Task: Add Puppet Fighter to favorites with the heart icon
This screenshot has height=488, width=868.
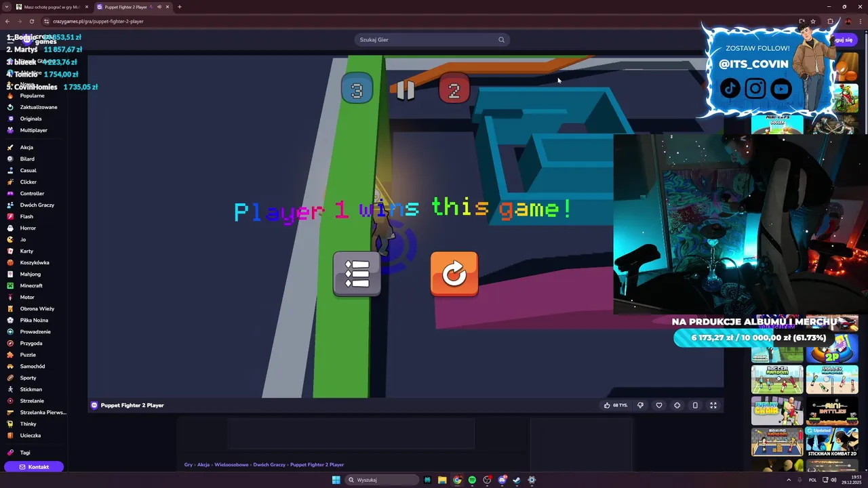Action: tap(658, 405)
